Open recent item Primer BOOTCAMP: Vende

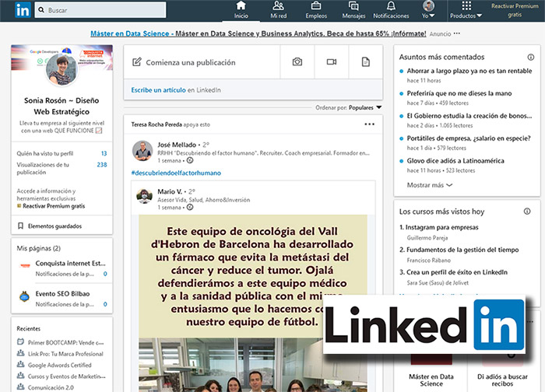click(61, 342)
